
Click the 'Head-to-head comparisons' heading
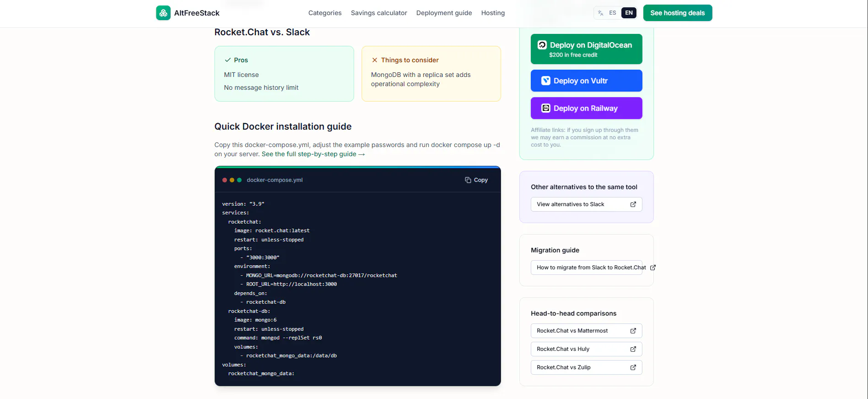pyautogui.click(x=574, y=313)
